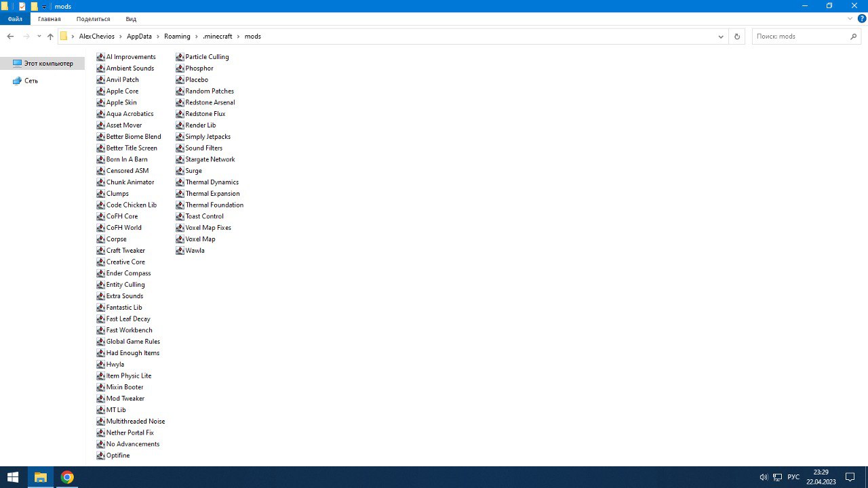
Task: Open Google Chrome from the taskbar
Action: 67,477
